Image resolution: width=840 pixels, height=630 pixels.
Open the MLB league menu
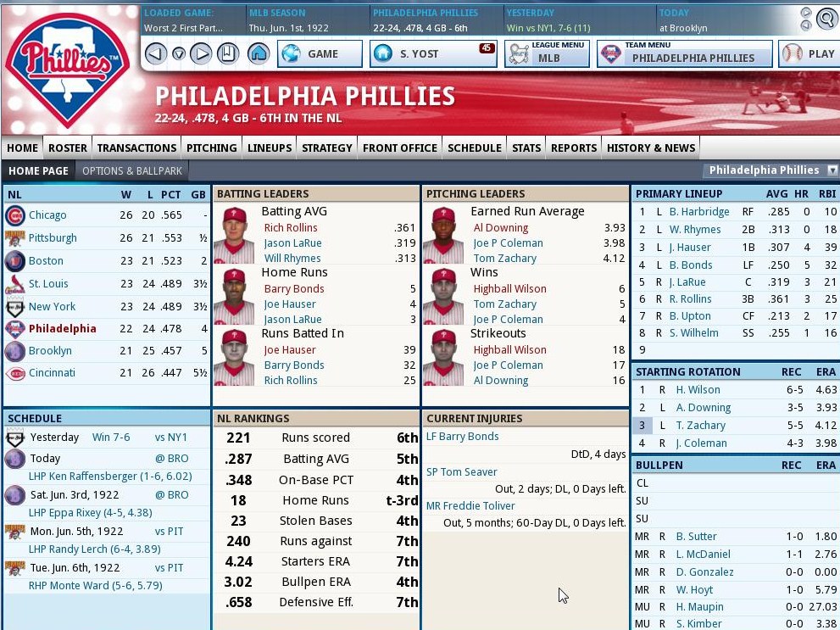(x=547, y=54)
